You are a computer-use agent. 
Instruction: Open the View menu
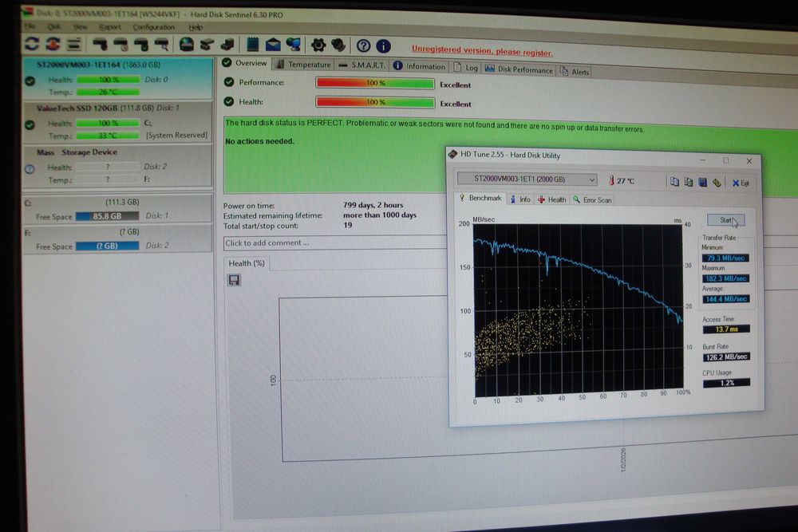(x=80, y=26)
